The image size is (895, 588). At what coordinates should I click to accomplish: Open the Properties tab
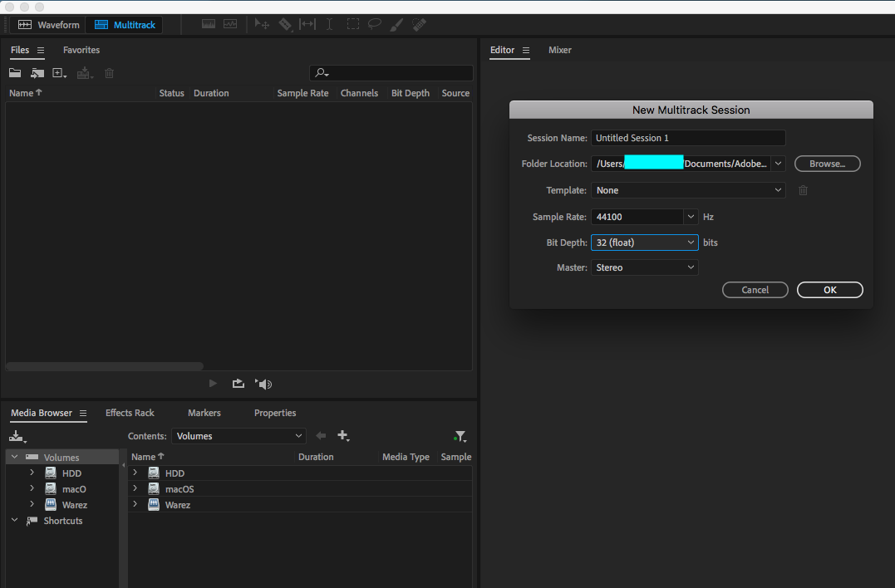275,413
